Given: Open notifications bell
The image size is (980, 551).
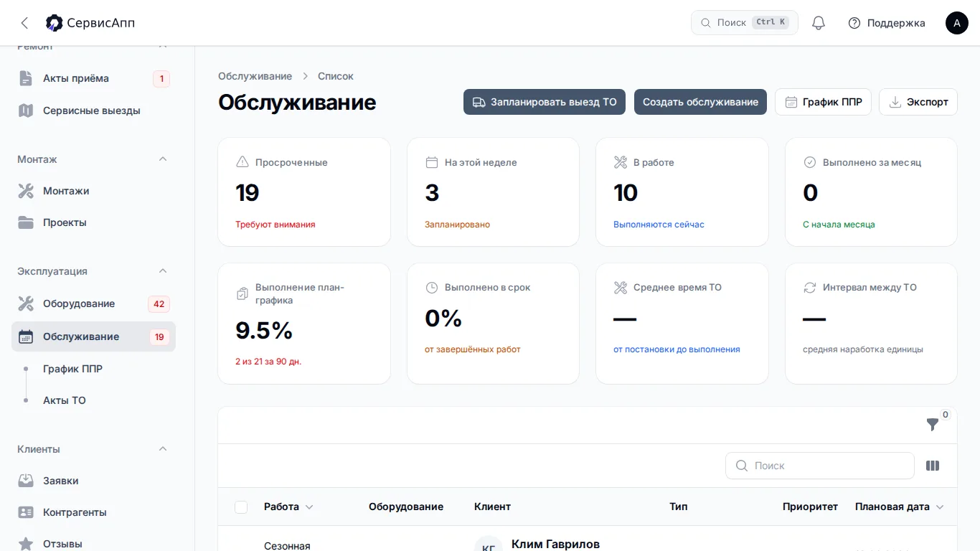Looking at the screenshot, I should pos(819,23).
